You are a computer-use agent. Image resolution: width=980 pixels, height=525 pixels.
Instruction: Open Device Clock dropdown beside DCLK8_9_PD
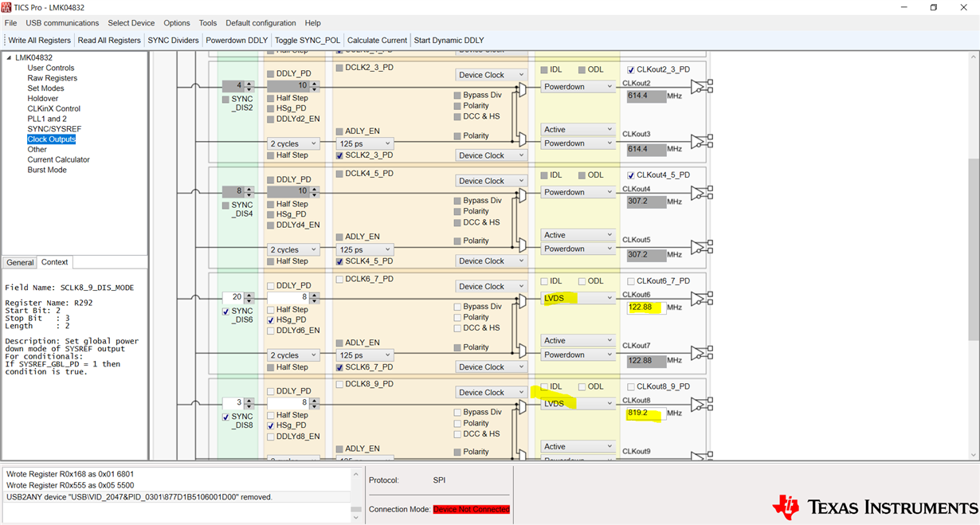[491, 393]
